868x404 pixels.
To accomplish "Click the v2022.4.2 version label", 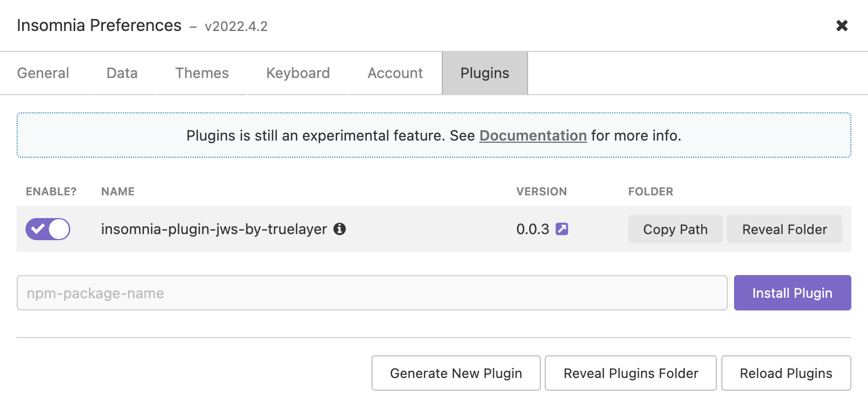I will tap(236, 26).
